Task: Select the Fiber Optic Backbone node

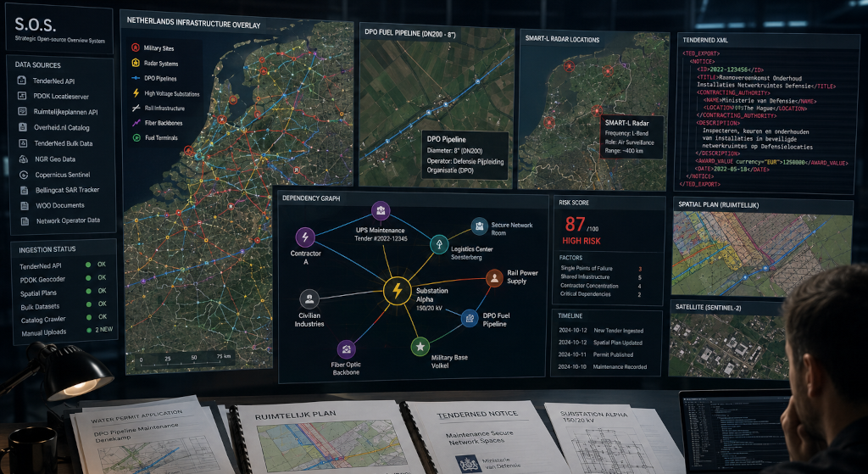Action: click(346, 349)
